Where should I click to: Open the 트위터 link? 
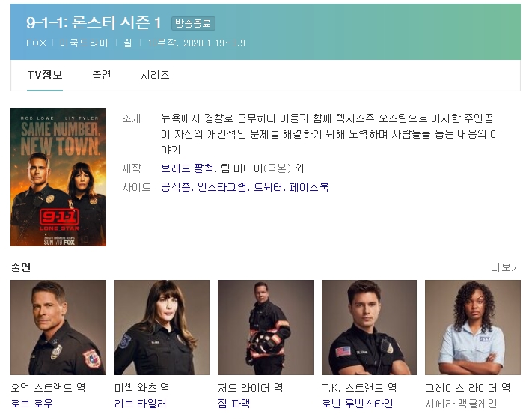[268, 186]
